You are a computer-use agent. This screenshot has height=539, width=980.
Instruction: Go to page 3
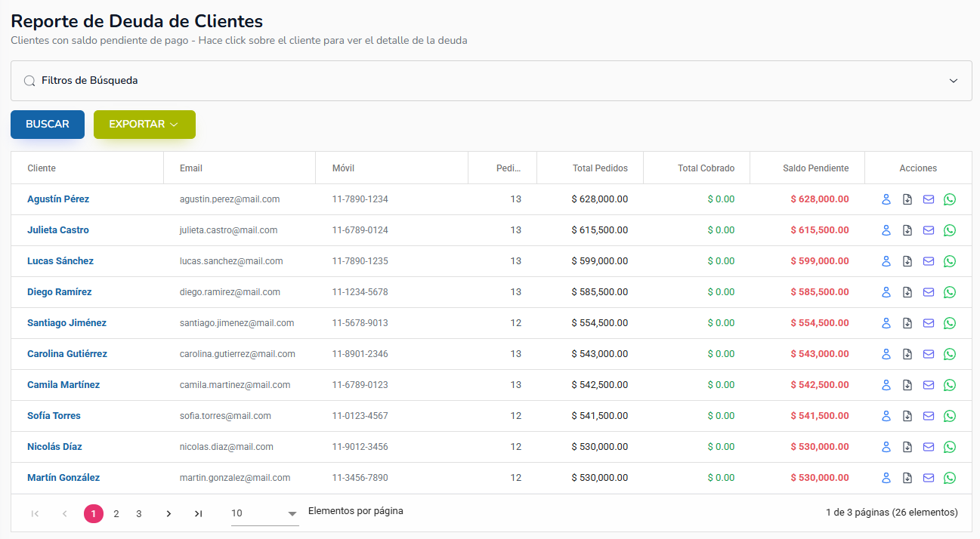point(139,514)
